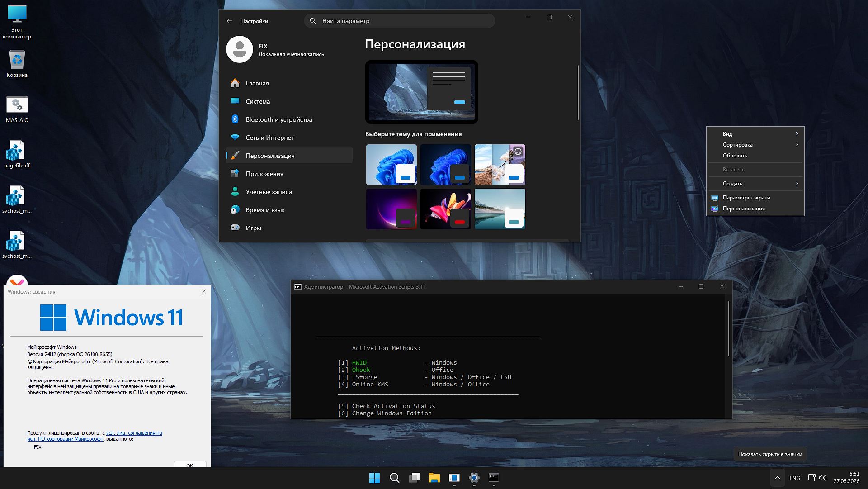Close the Windows сведения dialog
Image resolution: width=868 pixels, height=489 pixels.
[x=204, y=291]
